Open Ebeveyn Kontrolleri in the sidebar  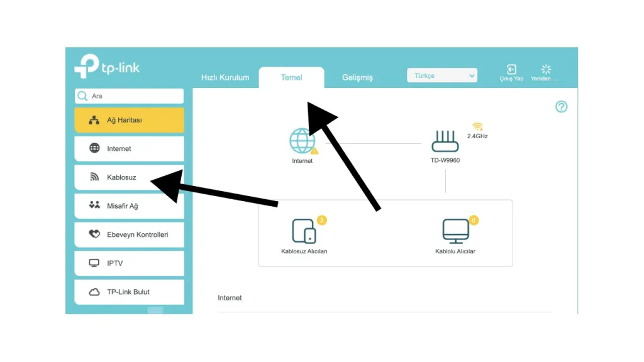tap(129, 234)
